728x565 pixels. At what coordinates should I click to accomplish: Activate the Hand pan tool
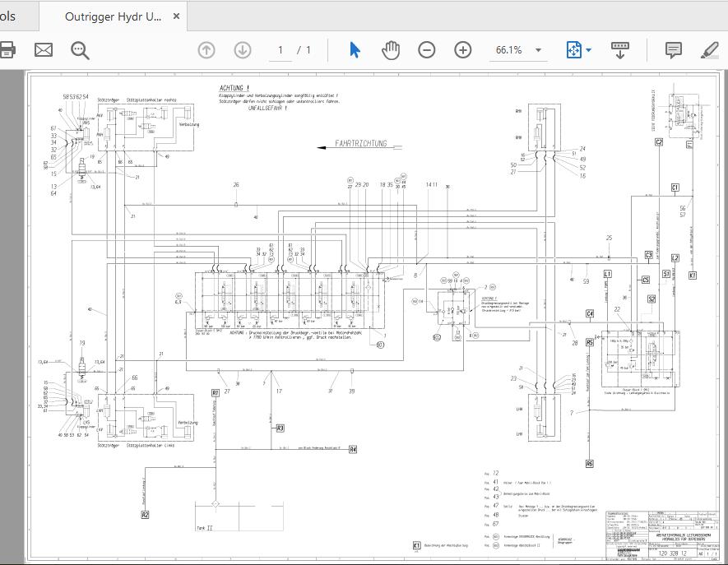coord(390,49)
